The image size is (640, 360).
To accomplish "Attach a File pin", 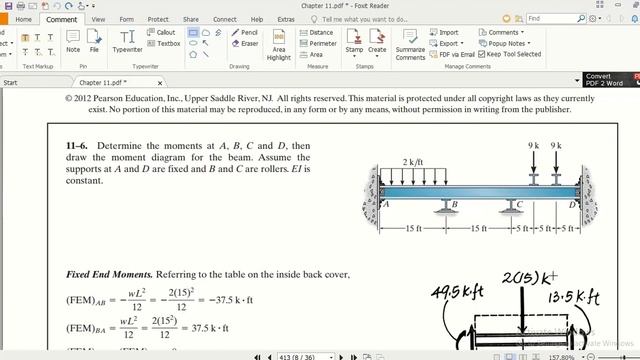I will click(x=94, y=41).
